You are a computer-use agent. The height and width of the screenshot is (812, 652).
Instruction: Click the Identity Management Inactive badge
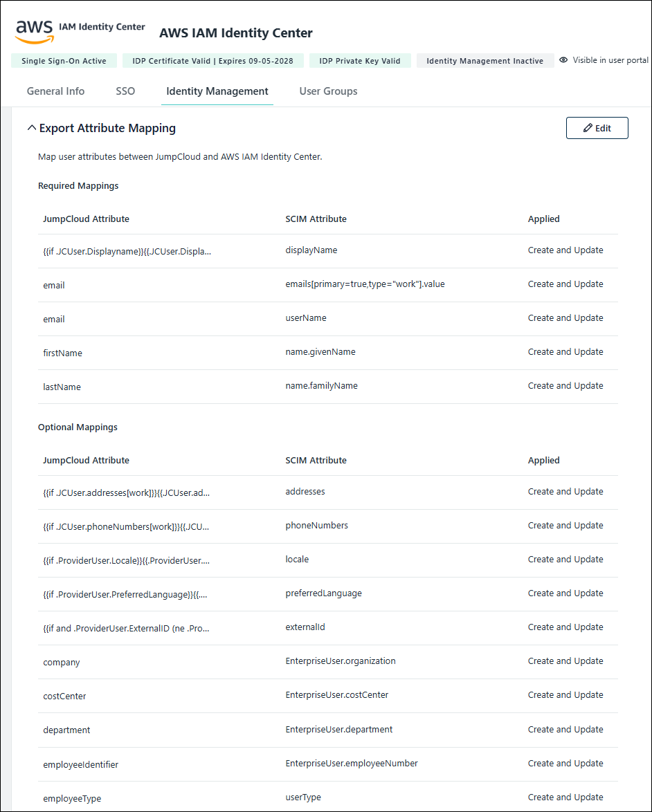485,61
